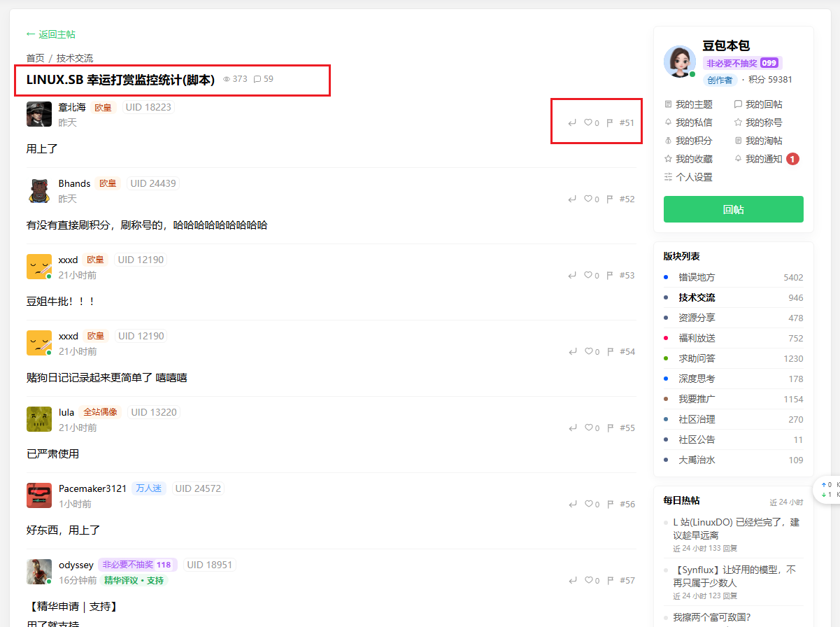
Task: Open 我的回帖 in user panel
Action: (x=758, y=104)
